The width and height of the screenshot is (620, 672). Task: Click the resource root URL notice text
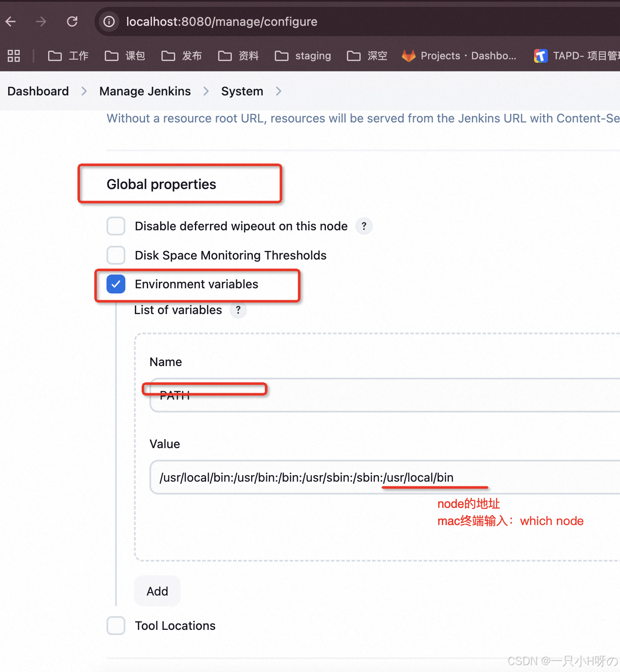363,118
